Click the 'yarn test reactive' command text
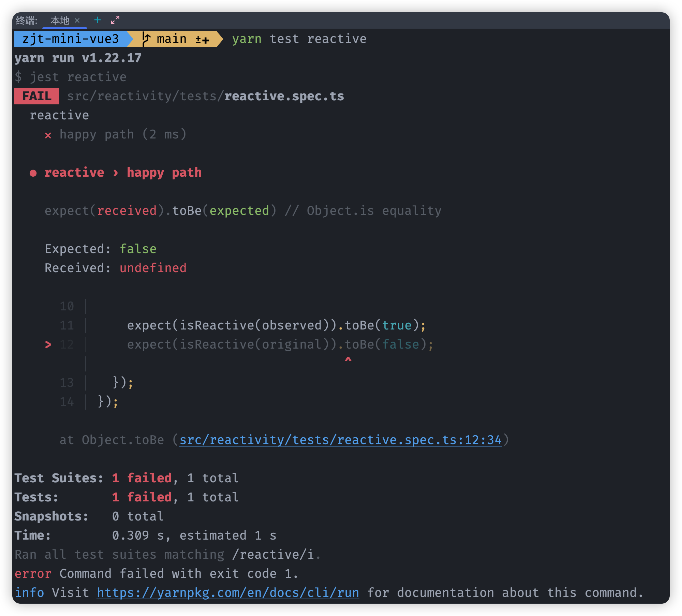The image size is (682, 616). coord(299,39)
